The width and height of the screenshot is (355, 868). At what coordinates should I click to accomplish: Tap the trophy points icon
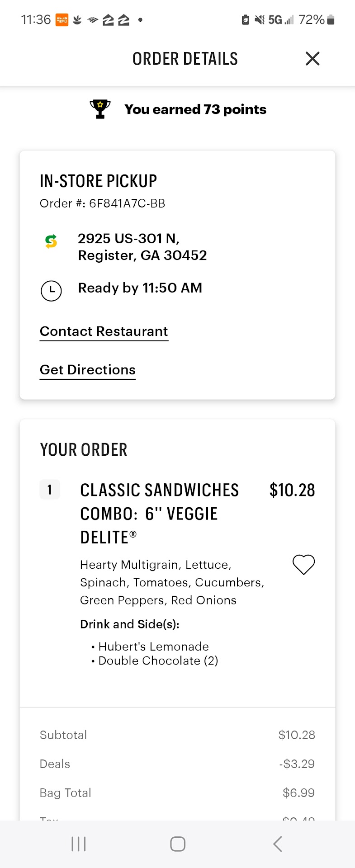(100, 109)
